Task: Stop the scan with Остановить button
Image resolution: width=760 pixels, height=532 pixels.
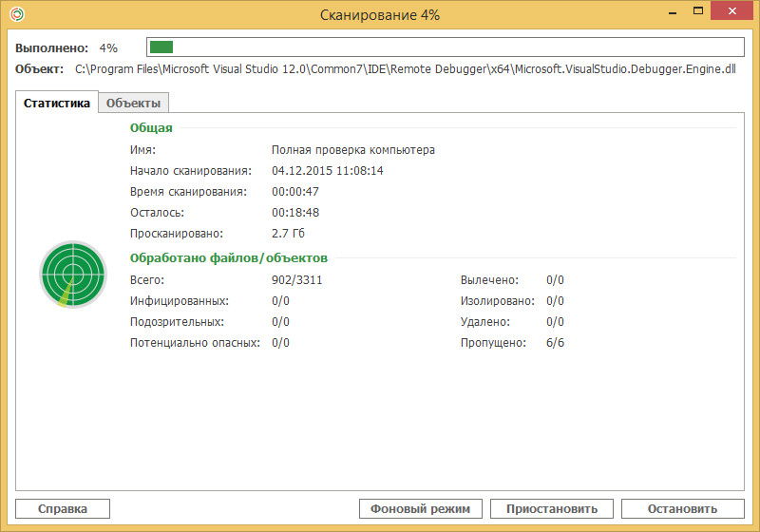Action: point(682,509)
